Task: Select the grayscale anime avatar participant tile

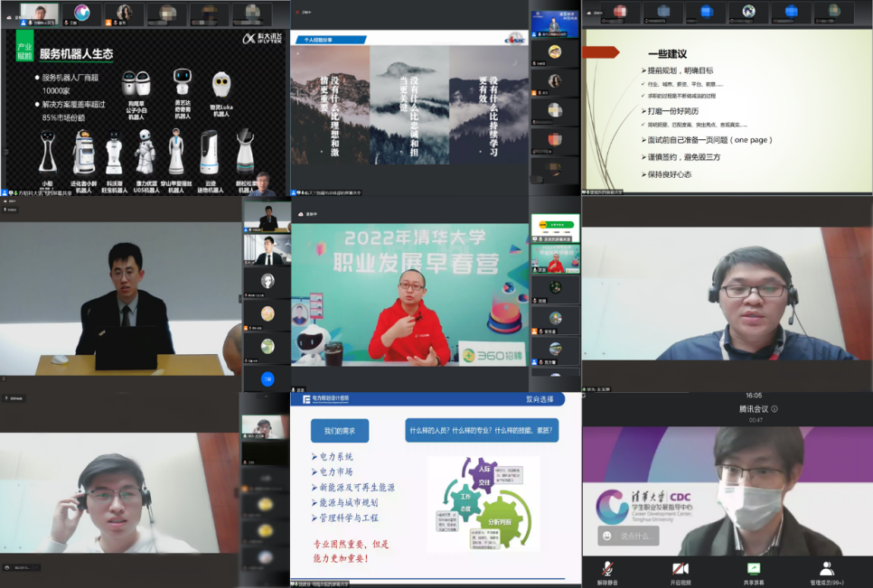Action: pos(268,282)
